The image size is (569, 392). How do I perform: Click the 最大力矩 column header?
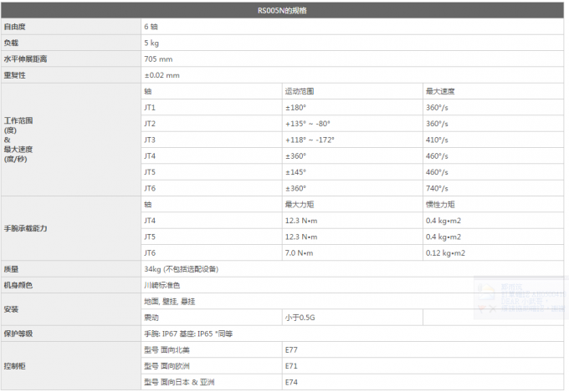click(x=299, y=204)
